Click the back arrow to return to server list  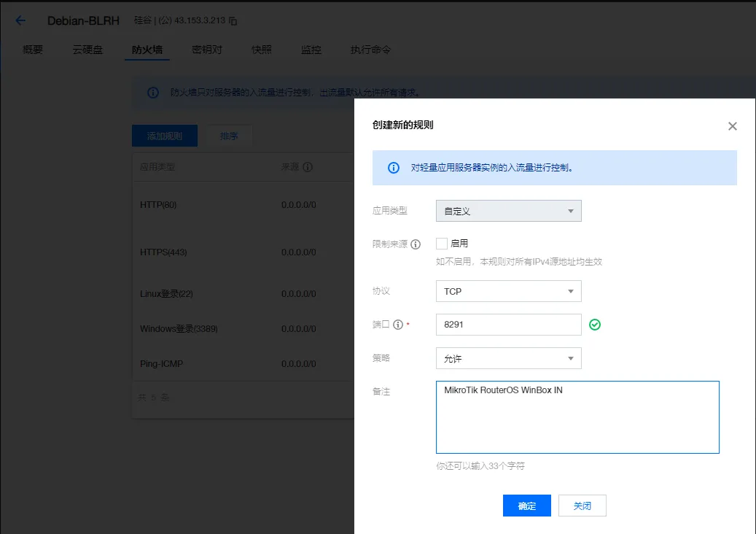click(20, 20)
